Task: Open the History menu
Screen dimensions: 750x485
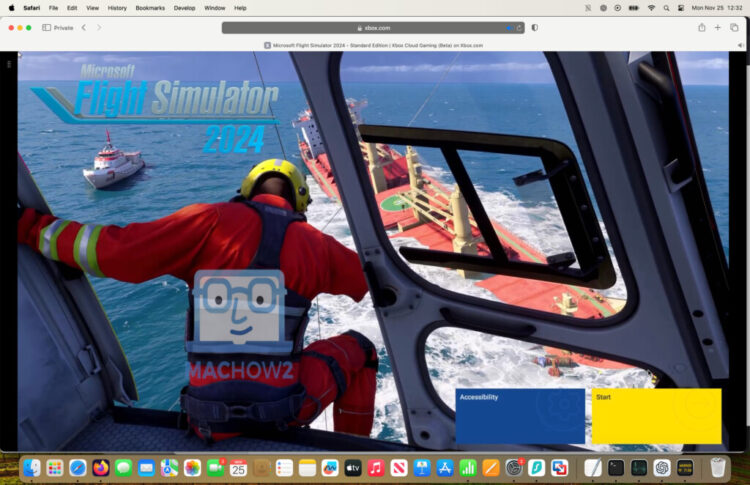Action: point(117,8)
